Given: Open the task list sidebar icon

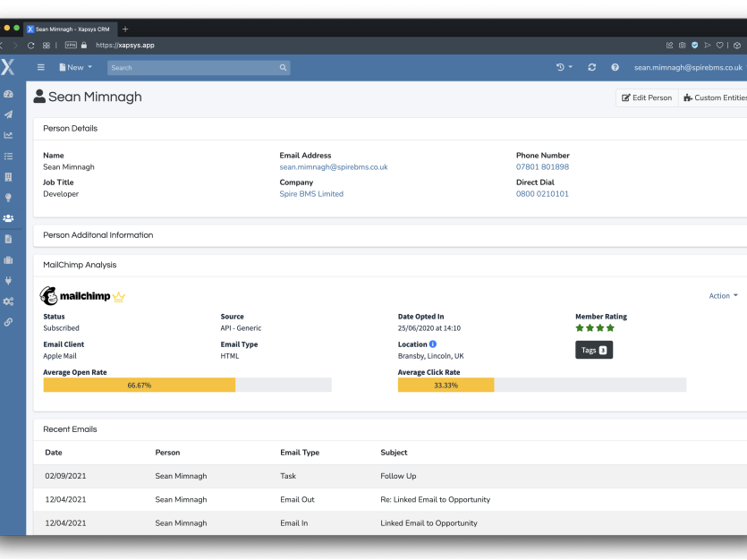Looking at the screenshot, I should coord(9,157).
